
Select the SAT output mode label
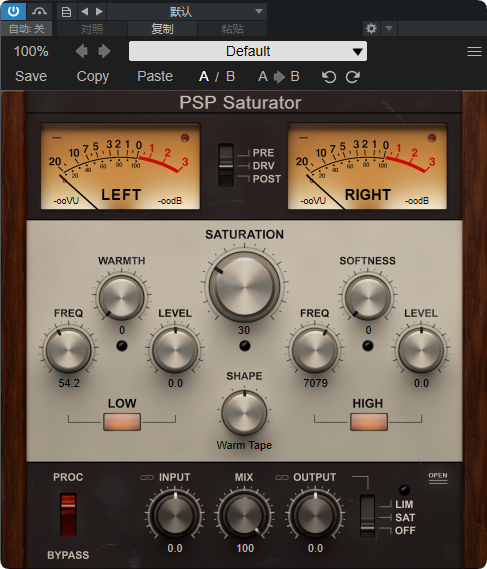pos(405,517)
